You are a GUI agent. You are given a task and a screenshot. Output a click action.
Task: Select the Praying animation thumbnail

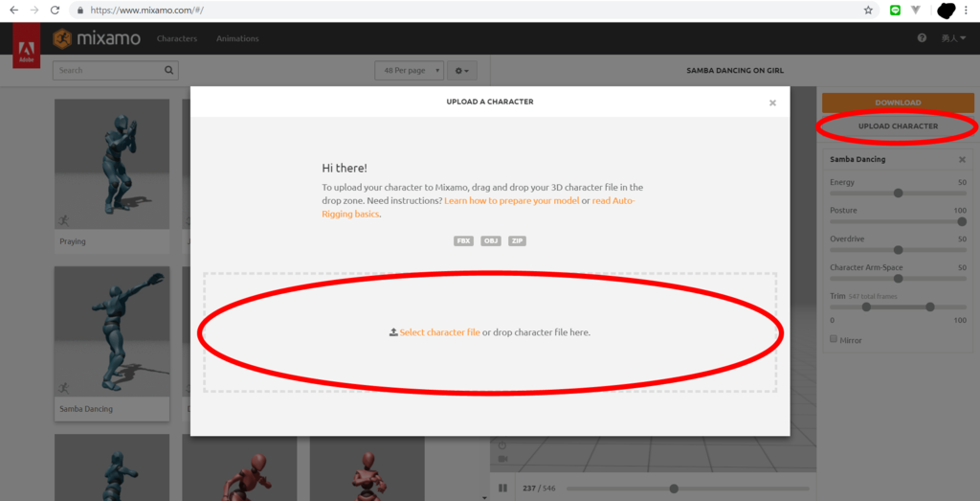click(x=112, y=164)
